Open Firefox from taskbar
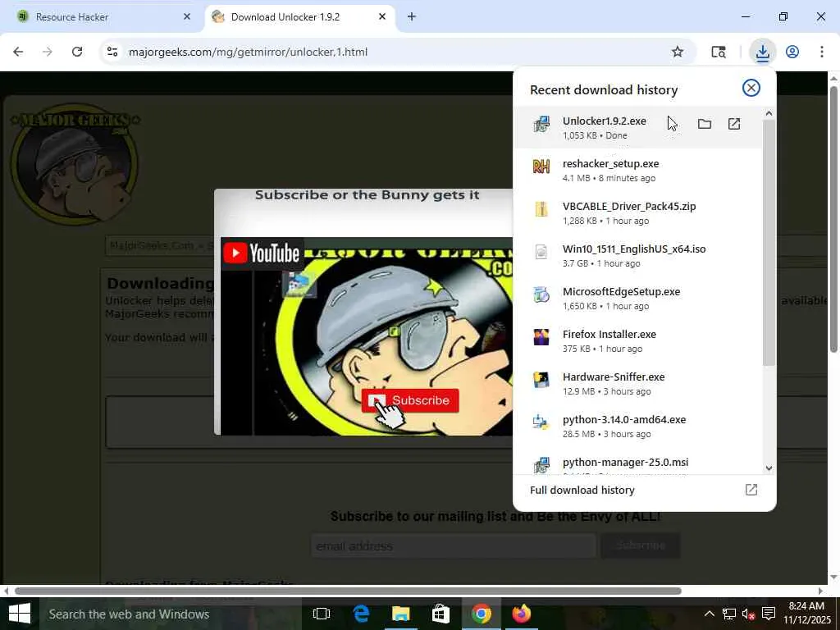The width and height of the screenshot is (840, 630). [521, 614]
